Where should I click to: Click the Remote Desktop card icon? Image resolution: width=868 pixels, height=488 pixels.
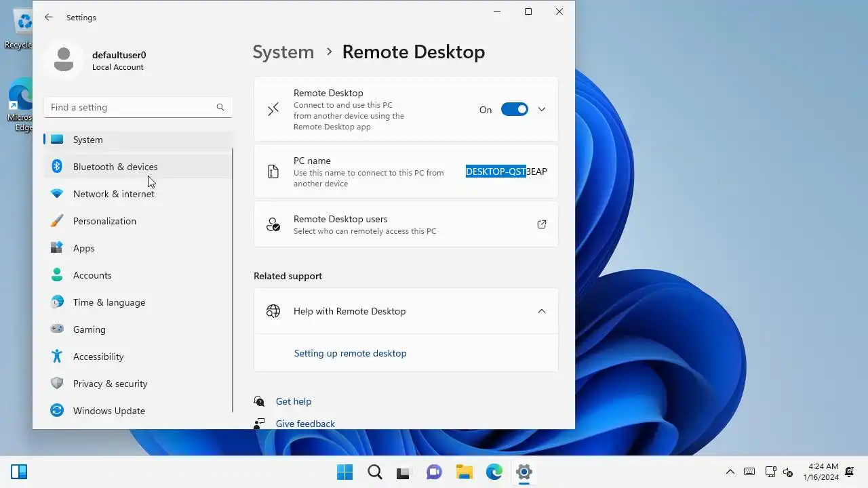pos(273,109)
